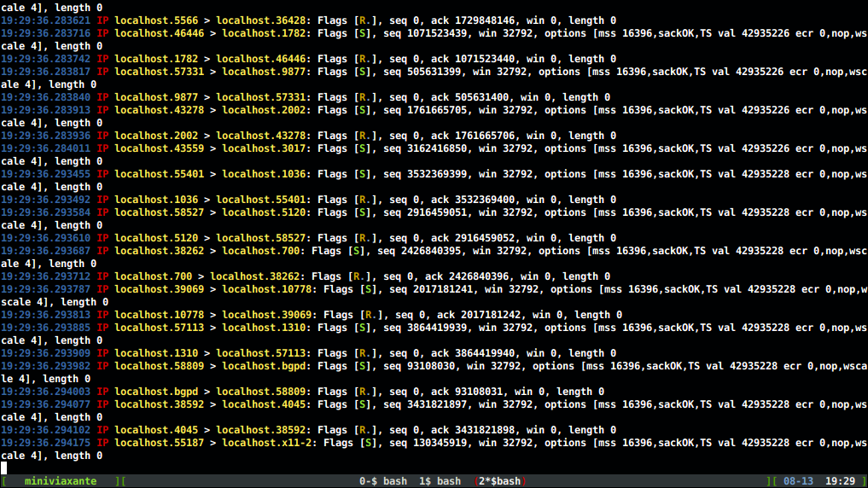This screenshot has height=488, width=868.
Task: Click 'seq 130345919' value
Action: pyautogui.click(x=428, y=443)
